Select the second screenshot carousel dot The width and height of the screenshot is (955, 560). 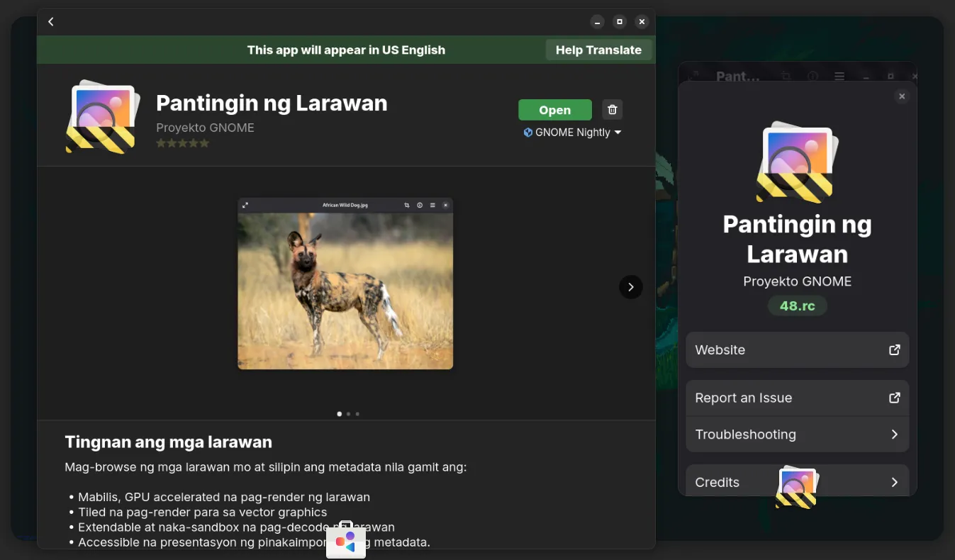coord(348,414)
